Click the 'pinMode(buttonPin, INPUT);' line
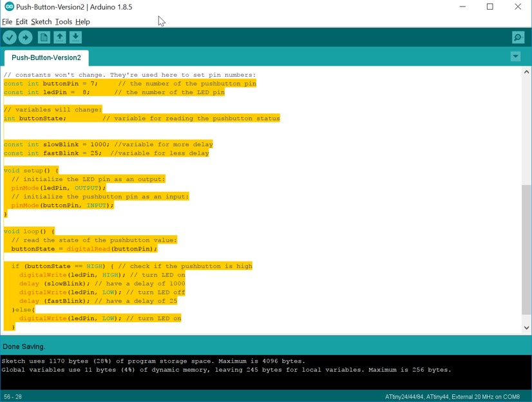 pyautogui.click(x=62, y=206)
